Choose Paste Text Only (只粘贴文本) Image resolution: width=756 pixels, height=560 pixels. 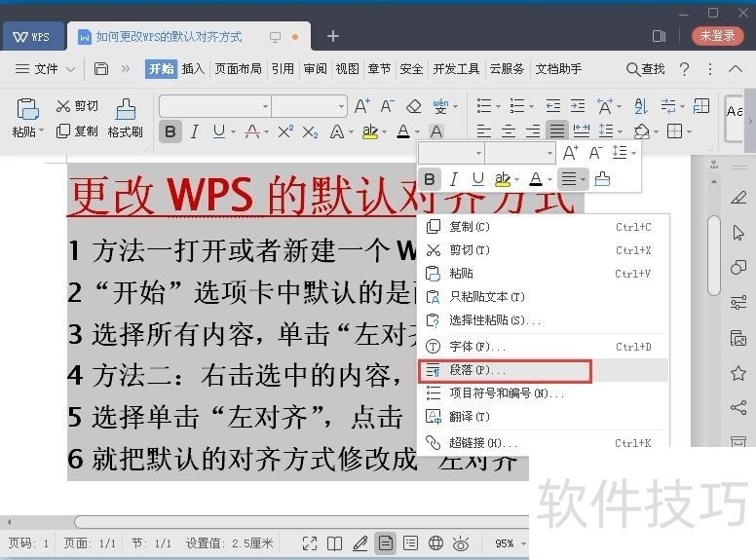pos(543,297)
